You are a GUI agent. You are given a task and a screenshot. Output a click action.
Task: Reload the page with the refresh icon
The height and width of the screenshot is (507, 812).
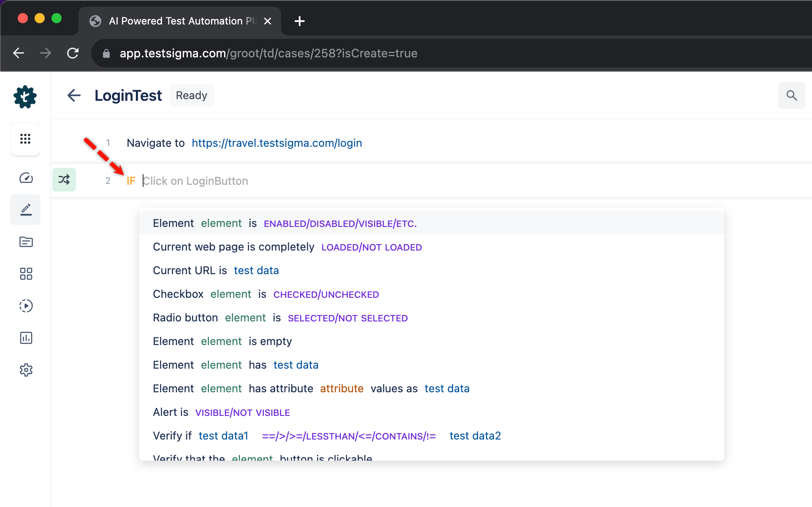pos(73,53)
